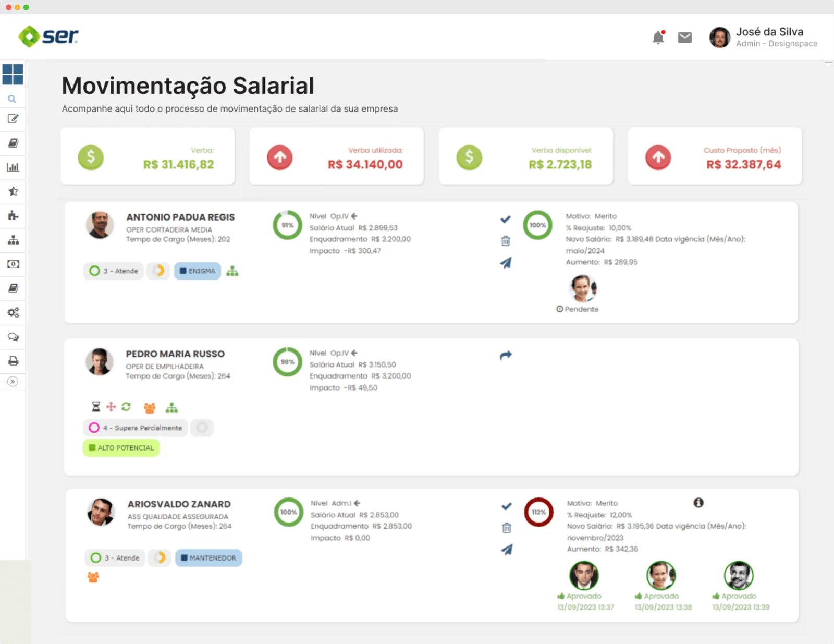834x644 pixels.
Task: Click the share arrow on Pedro Maria Russo
Action: coord(506,356)
